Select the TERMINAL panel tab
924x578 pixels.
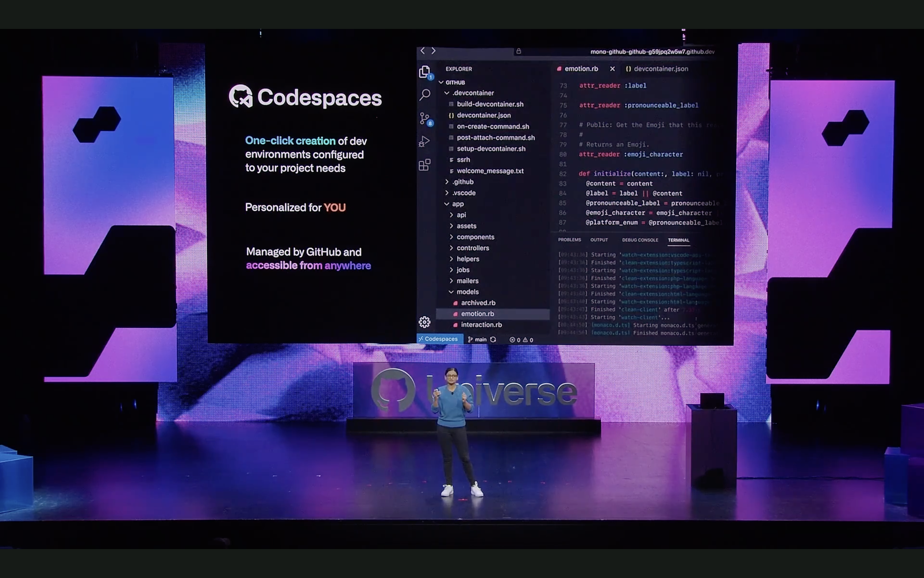[679, 240]
